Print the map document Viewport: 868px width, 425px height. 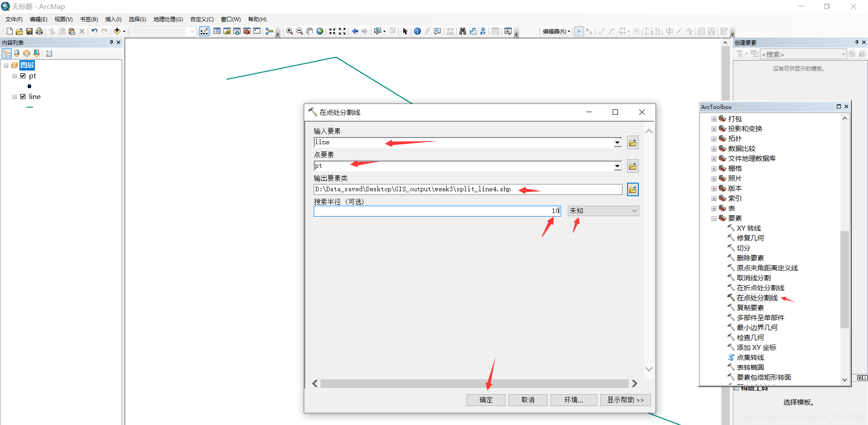pyautogui.click(x=39, y=31)
